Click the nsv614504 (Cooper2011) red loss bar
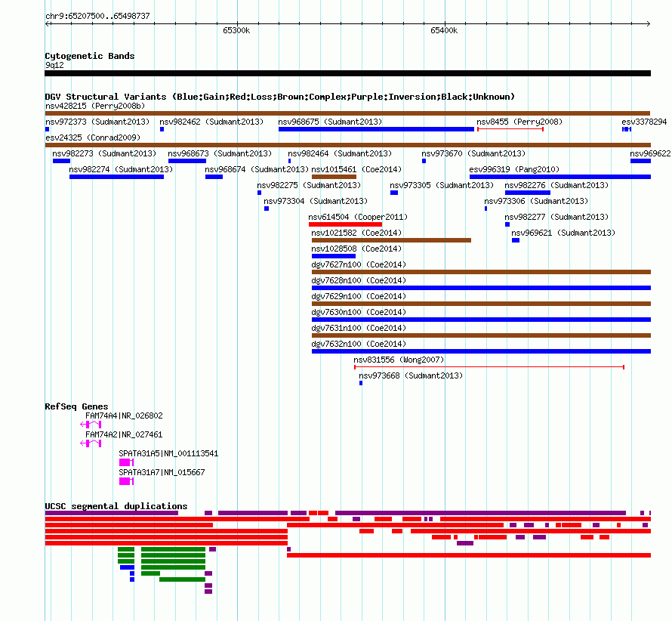The image size is (672, 621). tap(345, 224)
